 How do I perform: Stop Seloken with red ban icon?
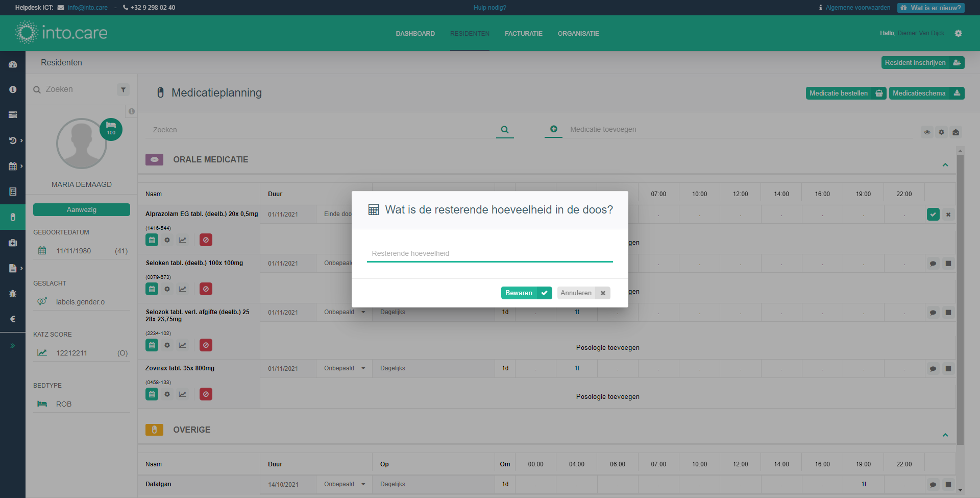pyautogui.click(x=206, y=289)
